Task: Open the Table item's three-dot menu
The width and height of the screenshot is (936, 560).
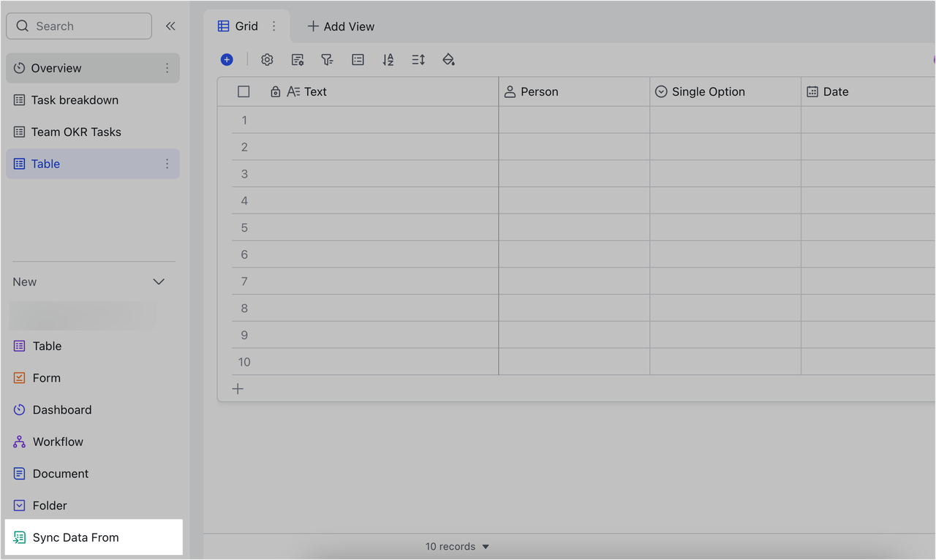Action: click(167, 164)
